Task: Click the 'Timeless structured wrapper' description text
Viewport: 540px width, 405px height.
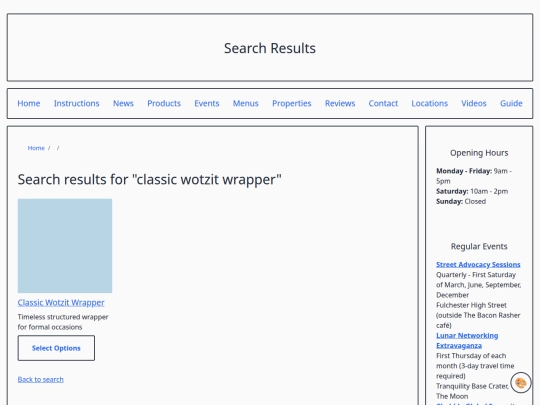Action: click(63, 322)
